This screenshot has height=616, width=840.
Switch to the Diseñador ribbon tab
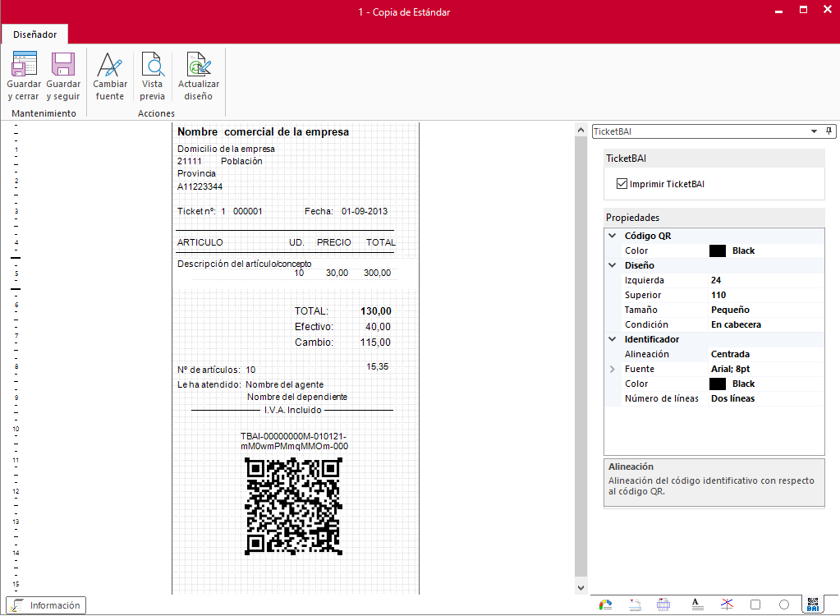point(34,34)
